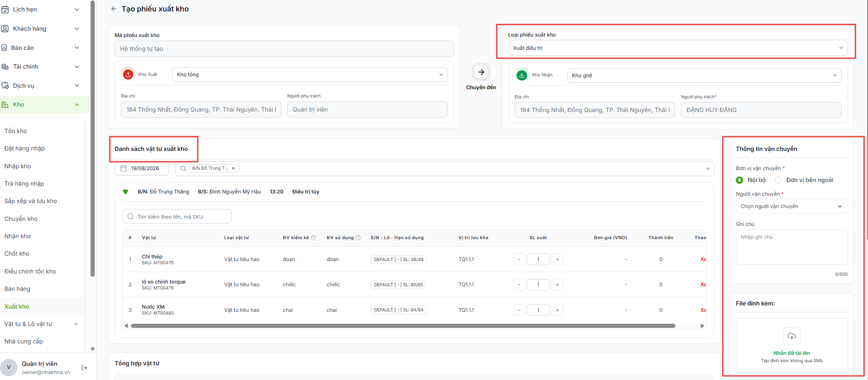Click the help icon next to ĐV sử dụng
This screenshot has width=868, height=380.
pos(358,238)
